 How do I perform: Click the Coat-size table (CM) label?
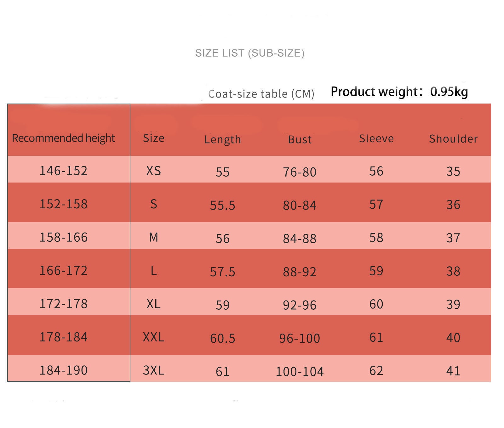[261, 94]
